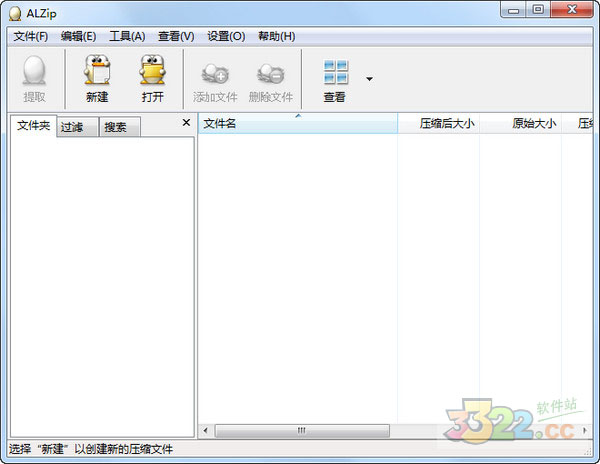The height and width of the screenshot is (464, 600).
Task: Close the left folder panel
Action: point(186,122)
